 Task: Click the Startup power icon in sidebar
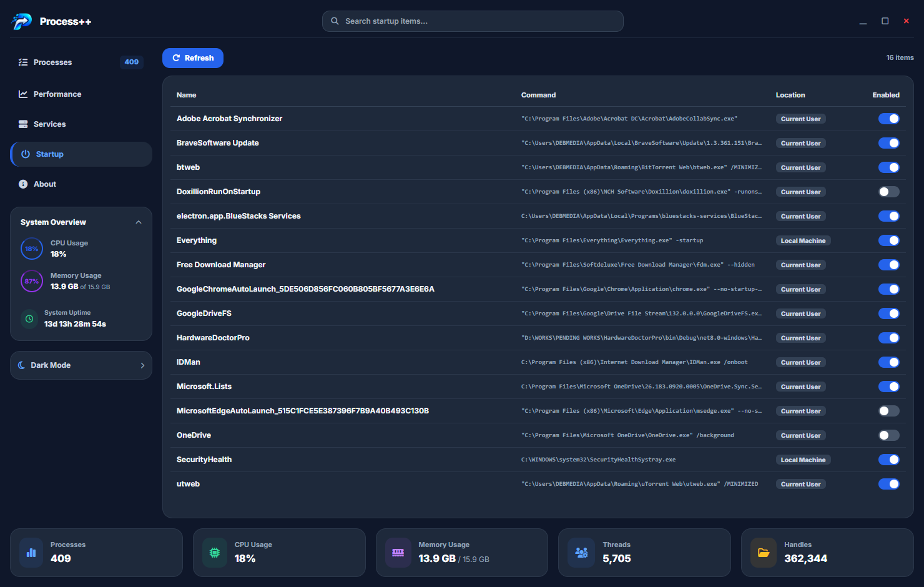[26, 154]
